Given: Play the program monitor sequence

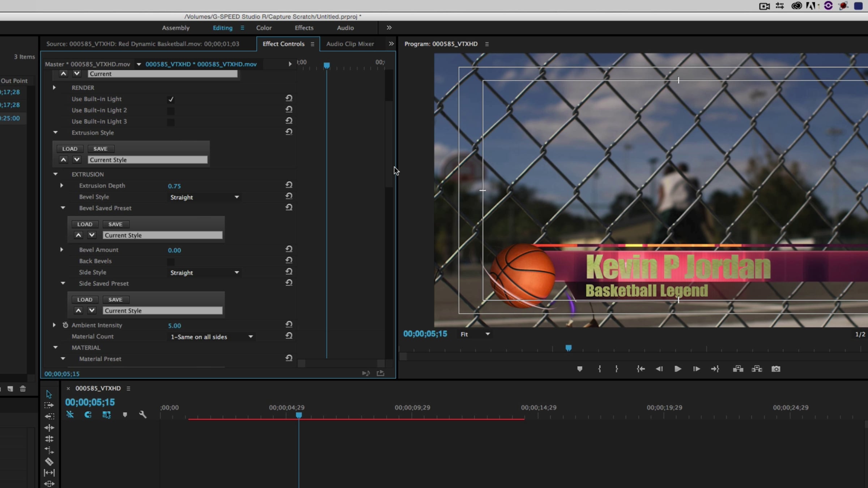Looking at the screenshot, I should point(678,369).
